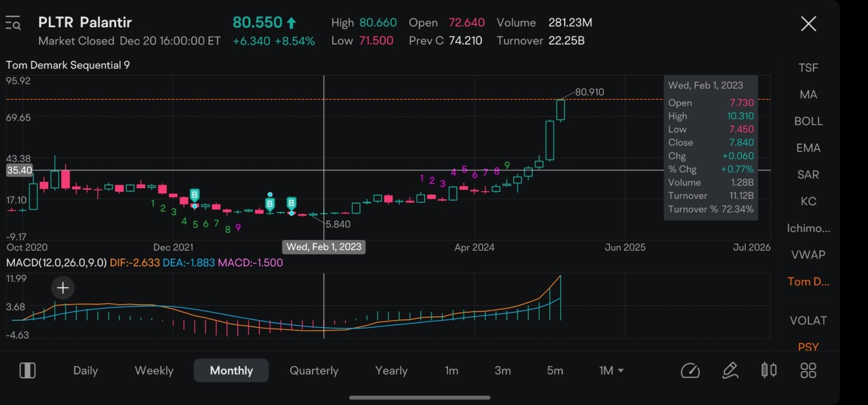Click the Market Closed Dec 20 status text
868x405 pixels.
129,41
